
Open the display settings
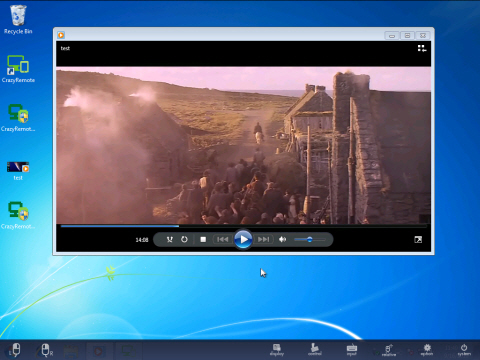pyautogui.click(x=277, y=350)
